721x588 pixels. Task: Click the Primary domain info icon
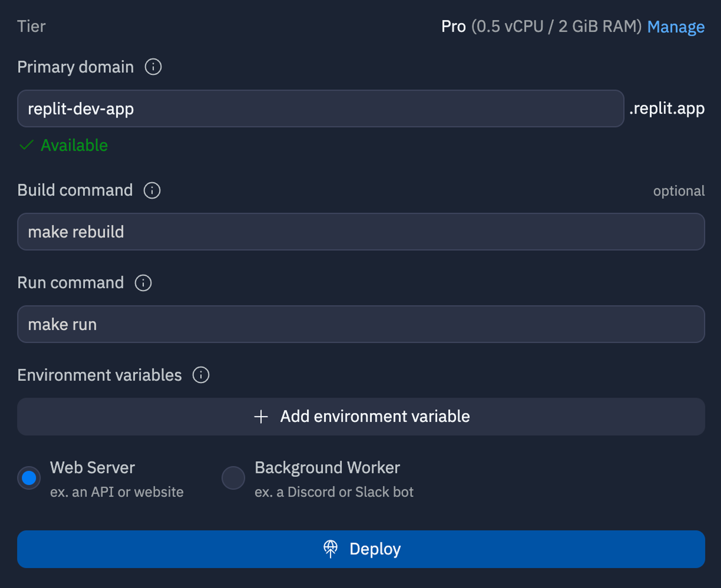[153, 67]
